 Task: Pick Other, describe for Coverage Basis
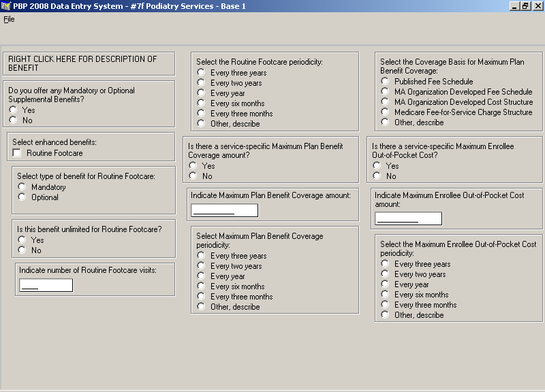[385, 122]
